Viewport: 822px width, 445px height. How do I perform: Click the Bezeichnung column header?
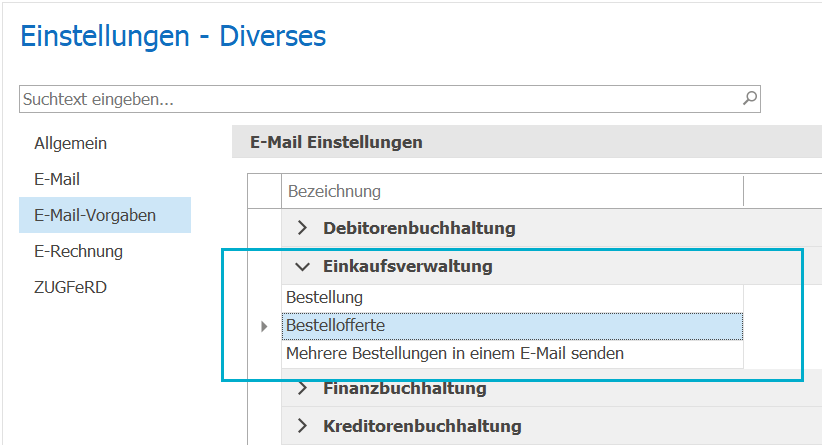pyautogui.click(x=512, y=191)
